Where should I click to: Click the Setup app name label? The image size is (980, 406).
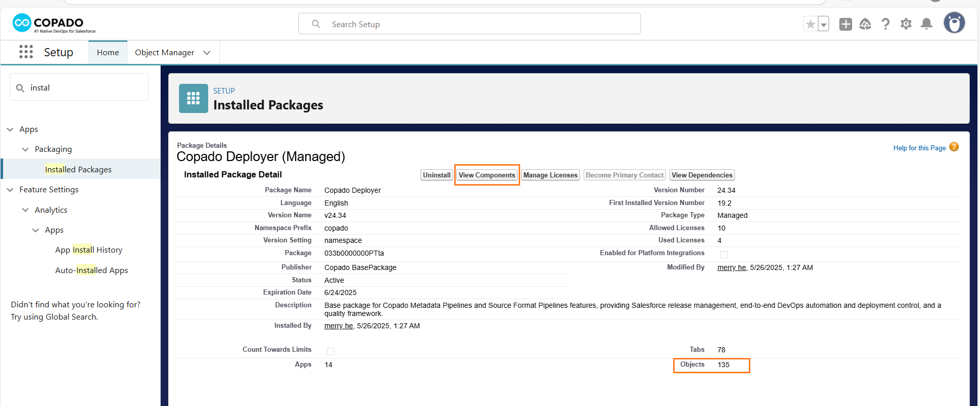(x=58, y=52)
